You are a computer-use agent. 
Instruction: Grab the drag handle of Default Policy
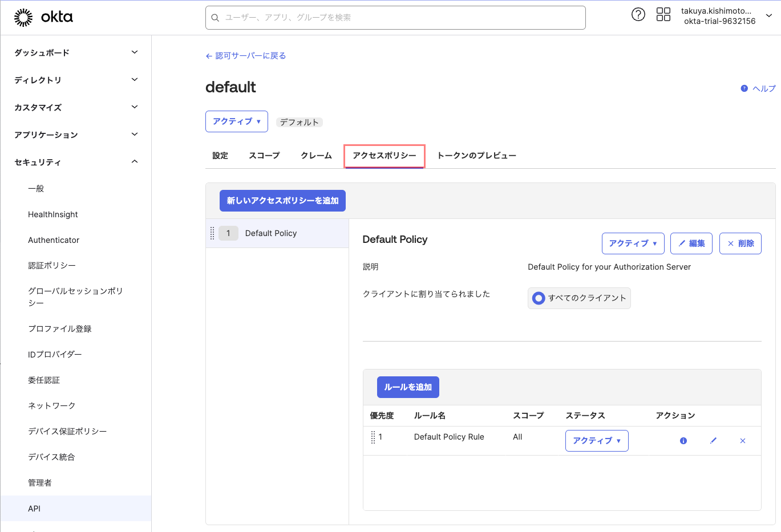point(212,233)
